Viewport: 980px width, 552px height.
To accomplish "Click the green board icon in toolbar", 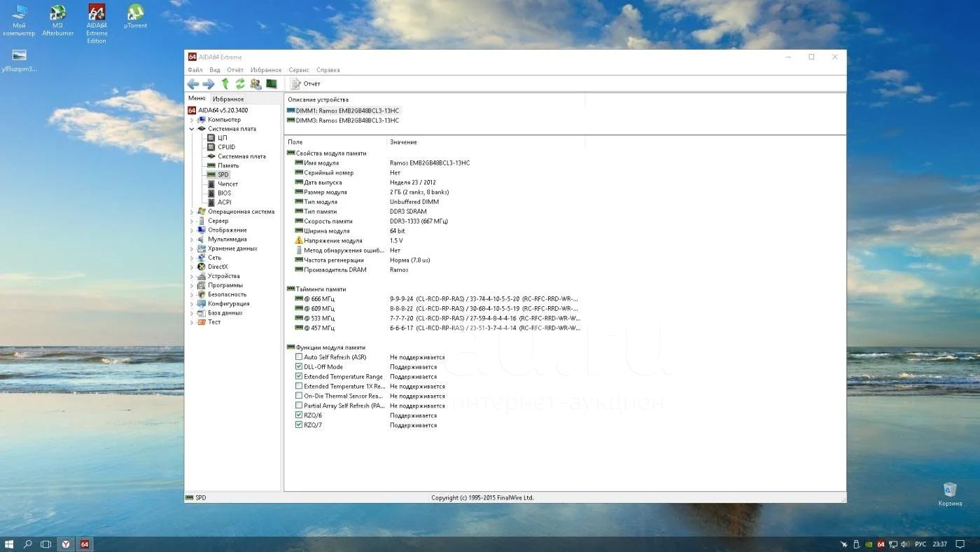I will pyautogui.click(x=271, y=84).
